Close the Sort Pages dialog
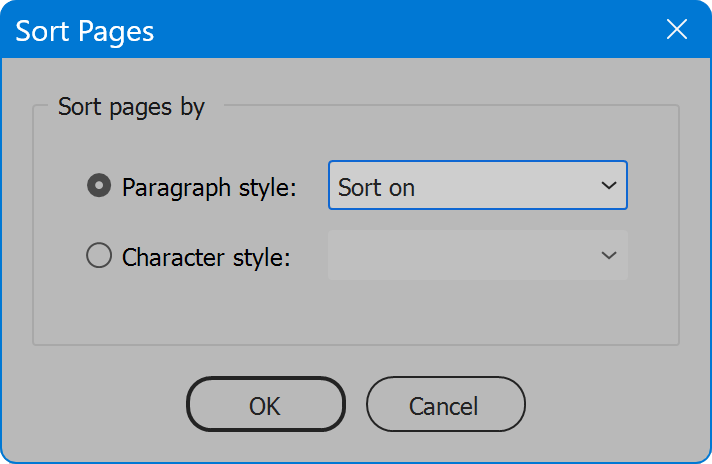The height and width of the screenshot is (464, 712). coord(676,30)
